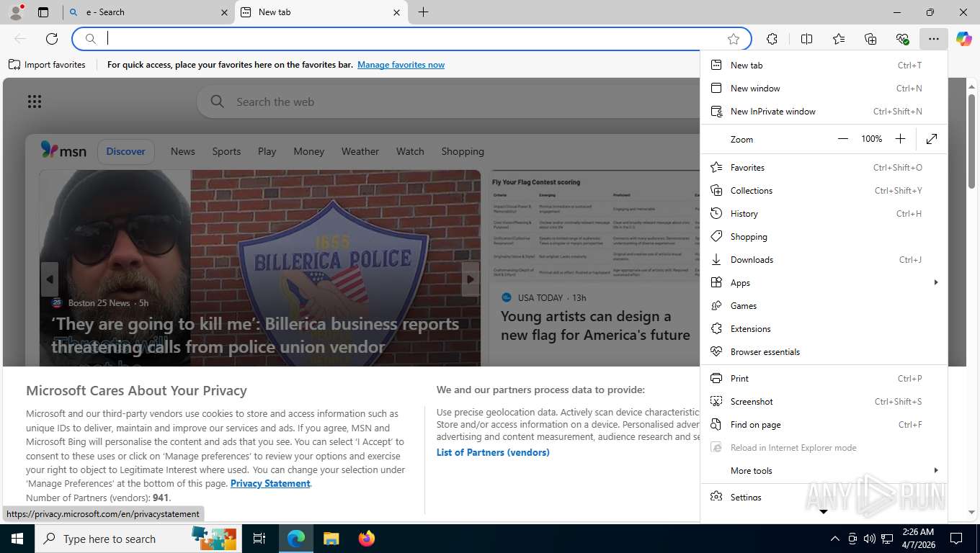Open Browser essentials heart icon in toolbar

click(x=902, y=39)
